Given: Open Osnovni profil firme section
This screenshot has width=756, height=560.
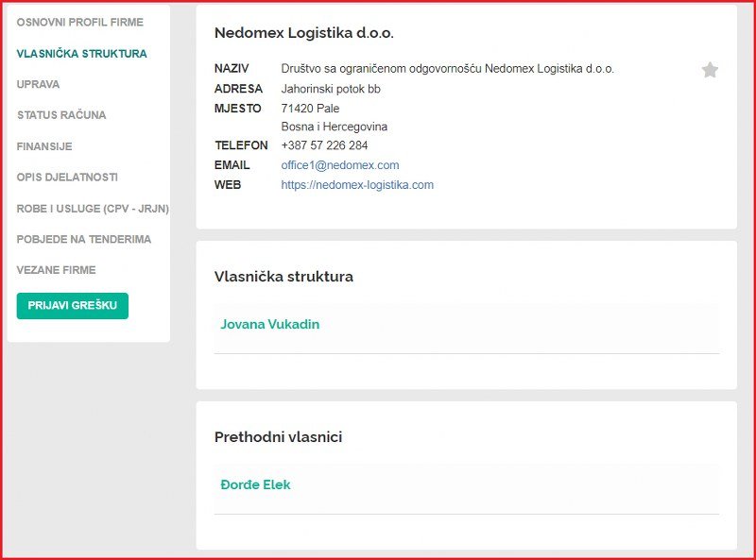Looking at the screenshot, I should pos(80,22).
